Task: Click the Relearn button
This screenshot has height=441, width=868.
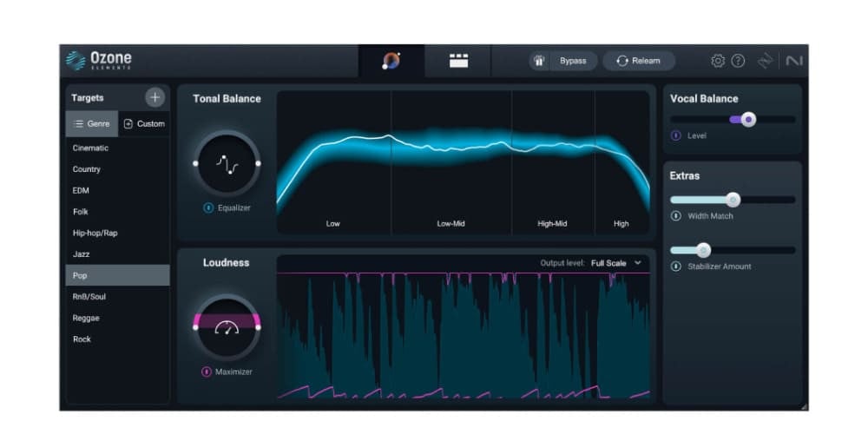Action: pyautogui.click(x=638, y=61)
